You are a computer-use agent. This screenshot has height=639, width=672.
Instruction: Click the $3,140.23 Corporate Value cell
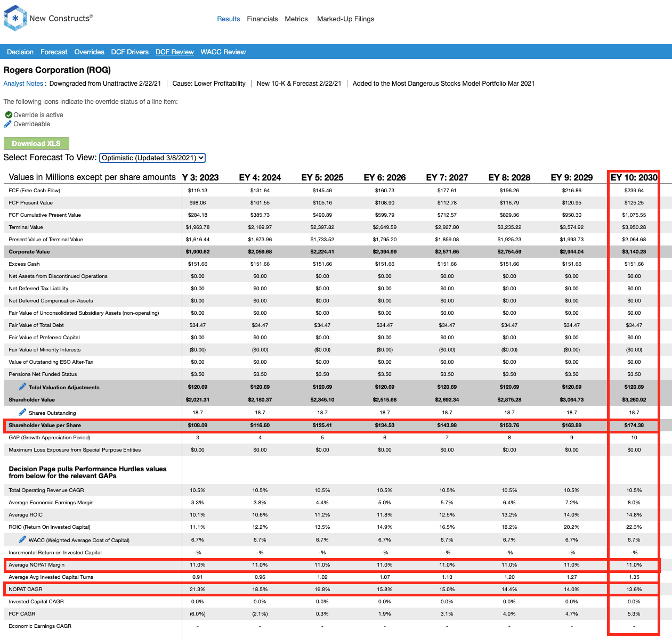coord(634,252)
